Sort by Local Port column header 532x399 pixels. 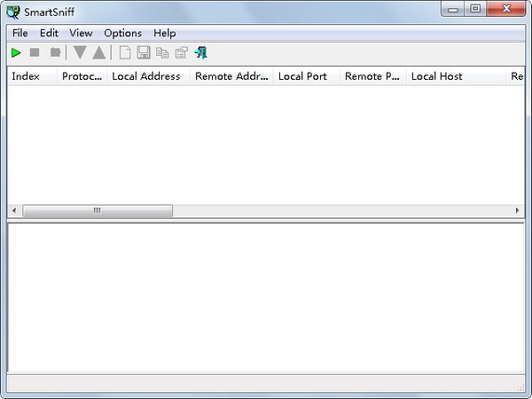(x=306, y=76)
